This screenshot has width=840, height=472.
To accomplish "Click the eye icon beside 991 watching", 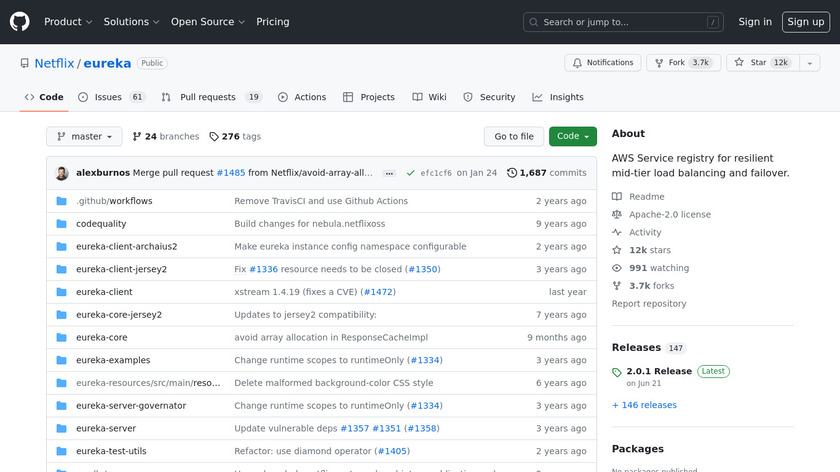I will pos(617,268).
